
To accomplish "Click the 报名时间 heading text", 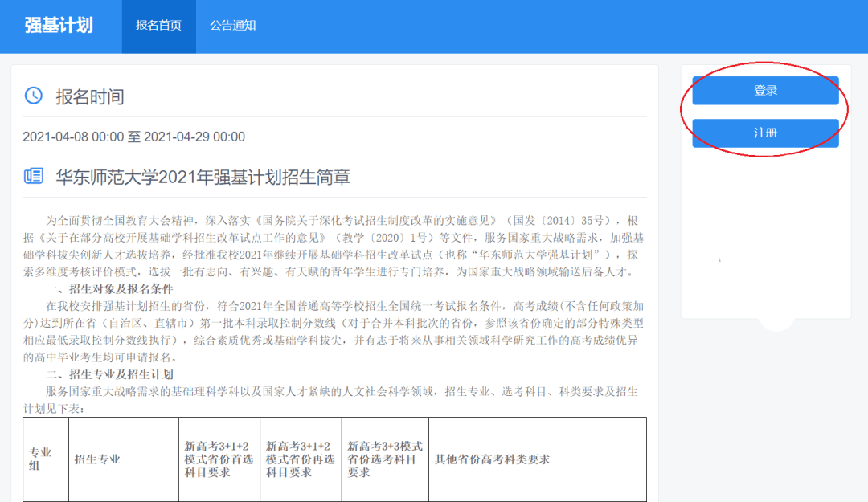I will pos(89,97).
